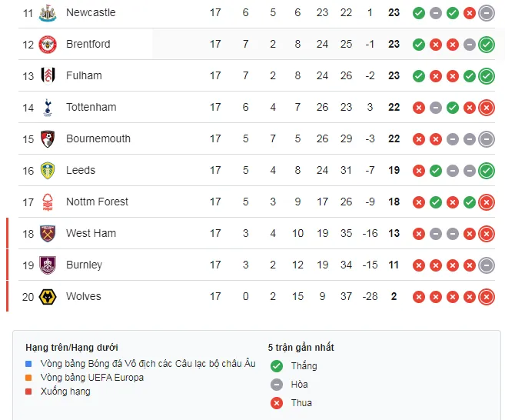Click the Burnley club crest icon
The image size is (505, 420).
[x=48, y=265]
